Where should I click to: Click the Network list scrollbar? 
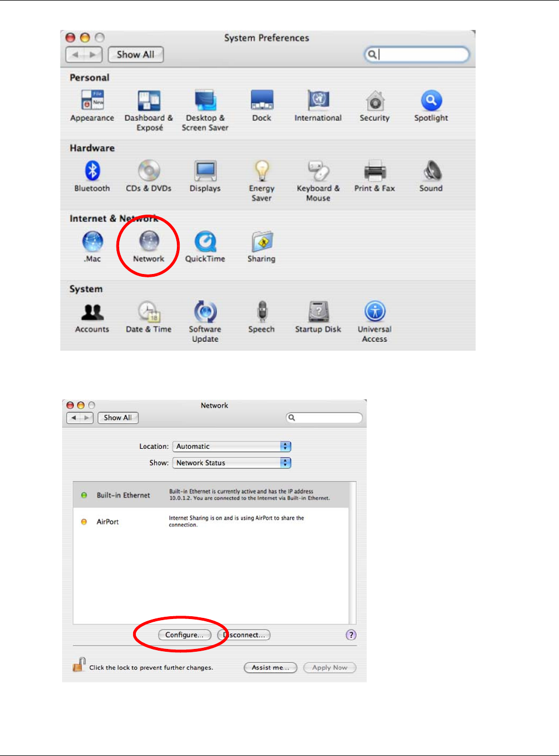click(353, 553)
